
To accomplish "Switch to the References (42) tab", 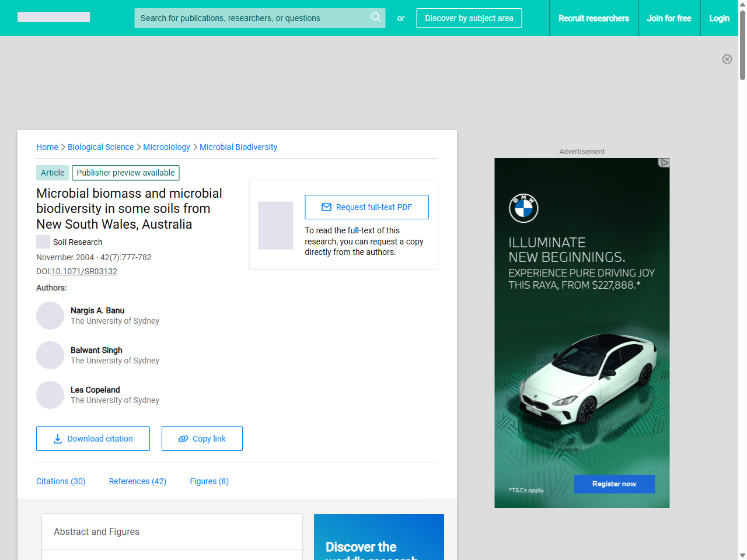I will (138, 481).
